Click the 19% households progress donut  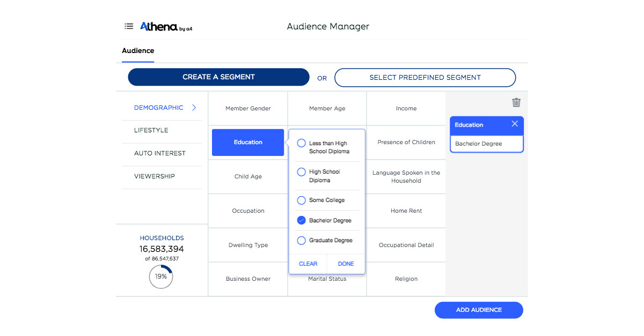tap(161, 277)
